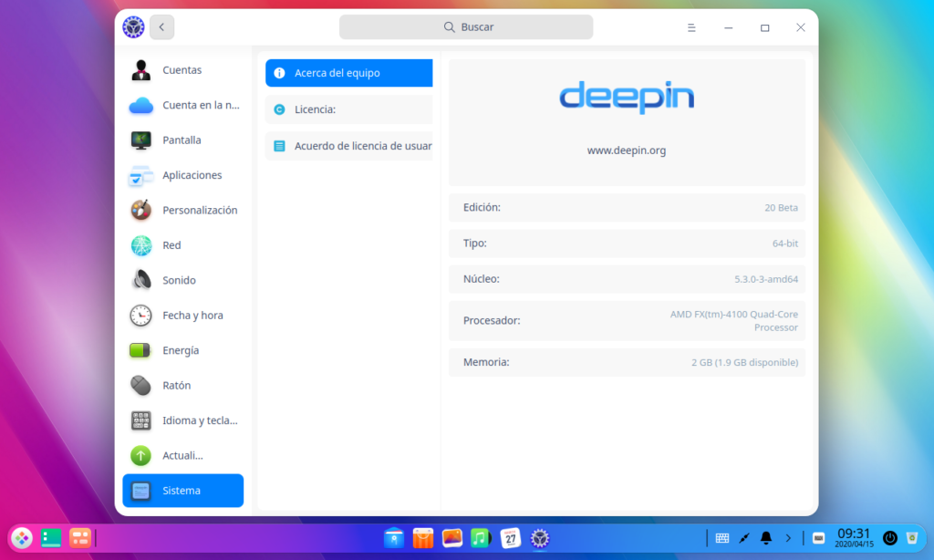The height and width of the screenshot is (560, 934).
Task: Open Sonido sound settings
Action: click(x=182, y=281)
